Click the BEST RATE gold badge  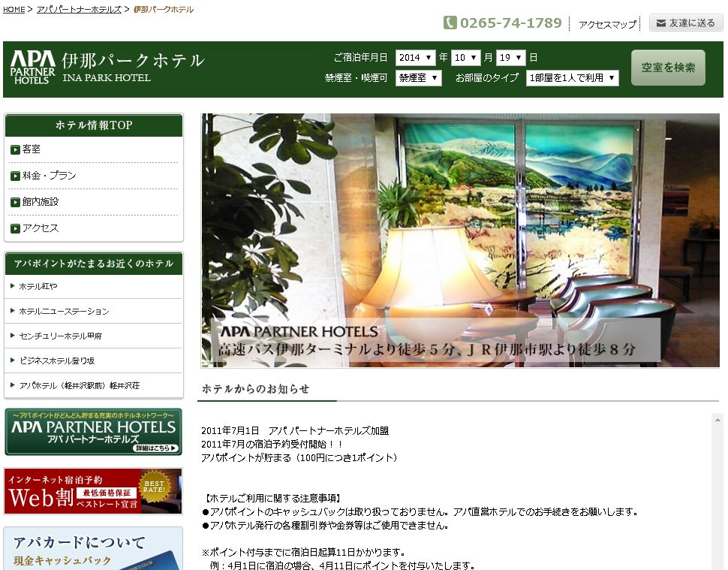[154, 487]
